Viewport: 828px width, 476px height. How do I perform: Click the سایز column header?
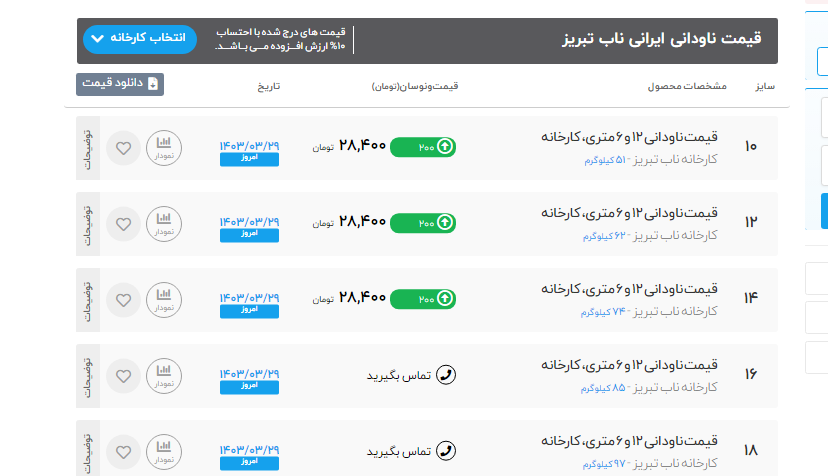(x=763, y=86)
